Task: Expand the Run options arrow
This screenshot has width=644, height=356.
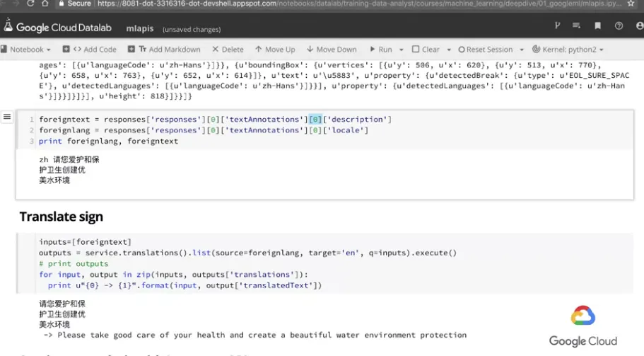Action: [x=402, y=50]
